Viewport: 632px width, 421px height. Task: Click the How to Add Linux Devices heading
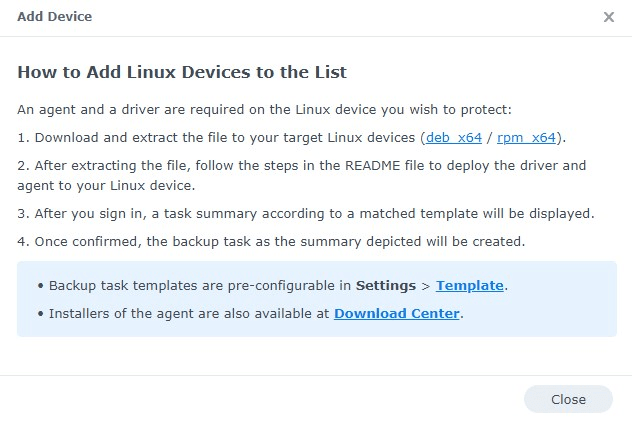coord(182,72)
